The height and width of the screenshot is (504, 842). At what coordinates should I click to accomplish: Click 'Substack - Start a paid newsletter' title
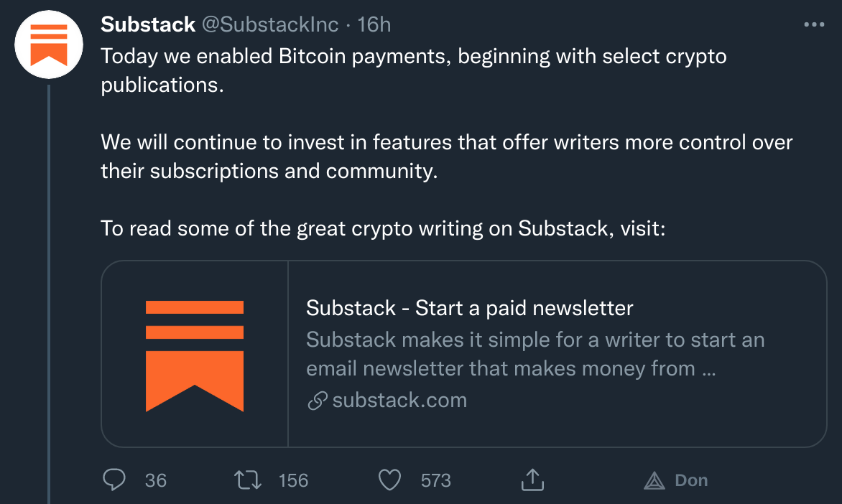(x=469, y=307)
